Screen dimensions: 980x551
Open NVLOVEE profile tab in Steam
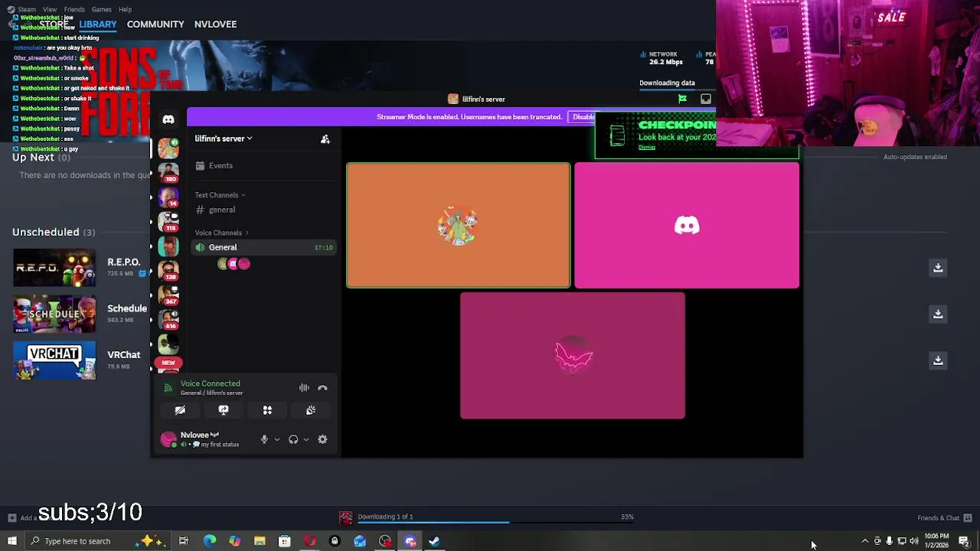pos(215,24)
